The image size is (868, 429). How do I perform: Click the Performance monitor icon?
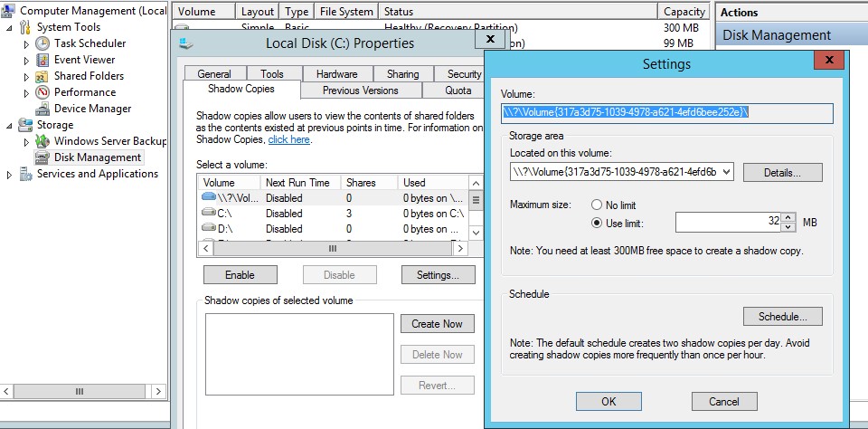[x=42, y=92]
